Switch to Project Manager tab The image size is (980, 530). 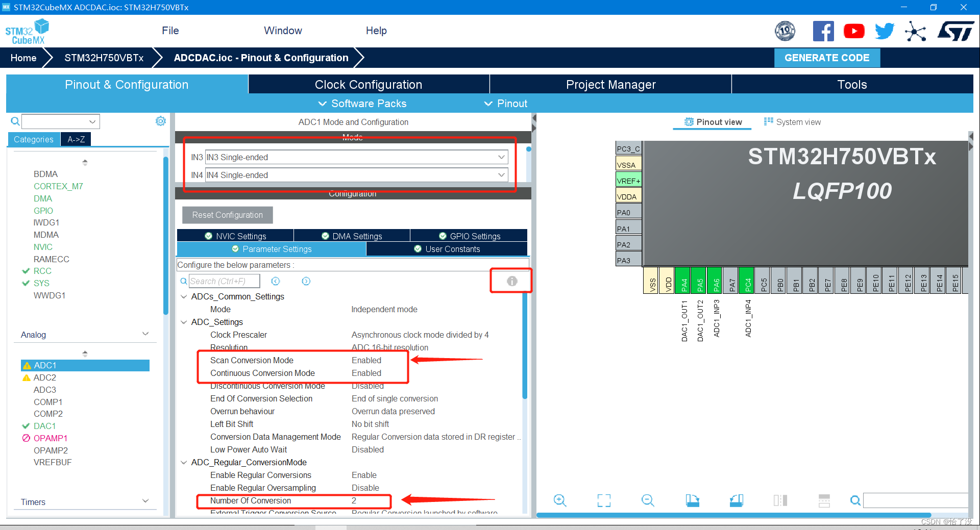[x=610, y=84]
